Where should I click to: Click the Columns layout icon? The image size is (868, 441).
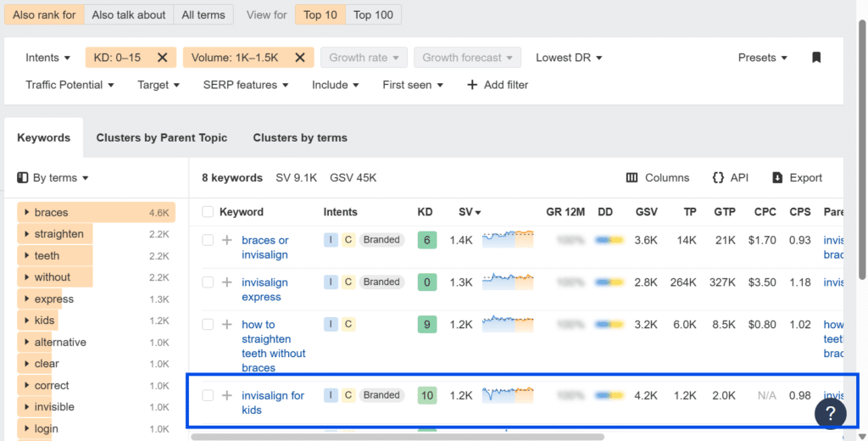[632, 178]
